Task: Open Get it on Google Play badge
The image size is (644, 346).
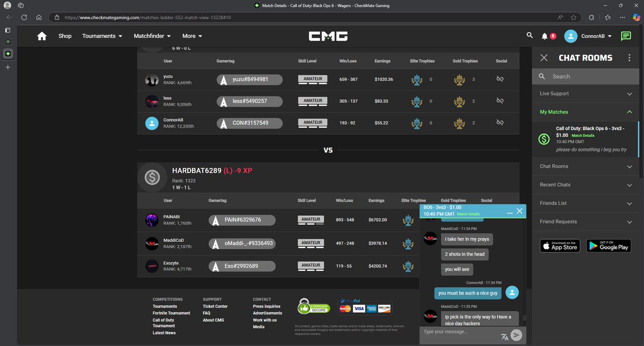Action: tap(609, 246)
